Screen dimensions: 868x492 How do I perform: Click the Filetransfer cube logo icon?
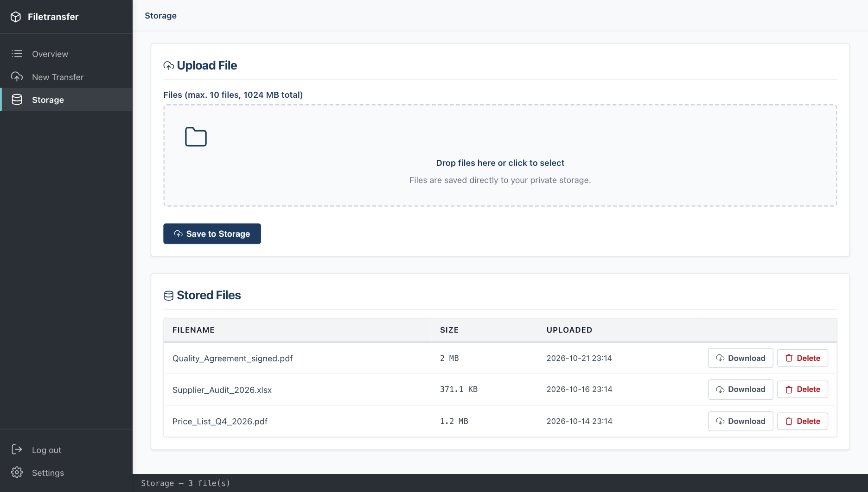click(x=16, y=17)
